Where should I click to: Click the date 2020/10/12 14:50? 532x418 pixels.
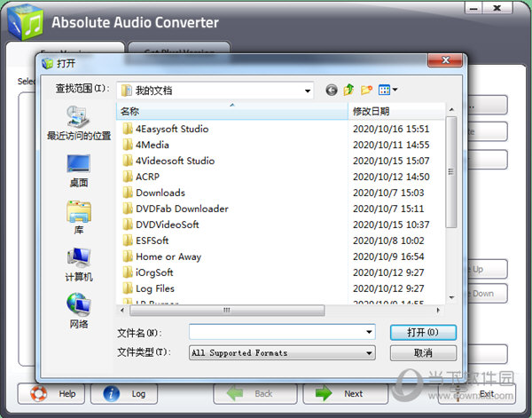tap(391, 177)
